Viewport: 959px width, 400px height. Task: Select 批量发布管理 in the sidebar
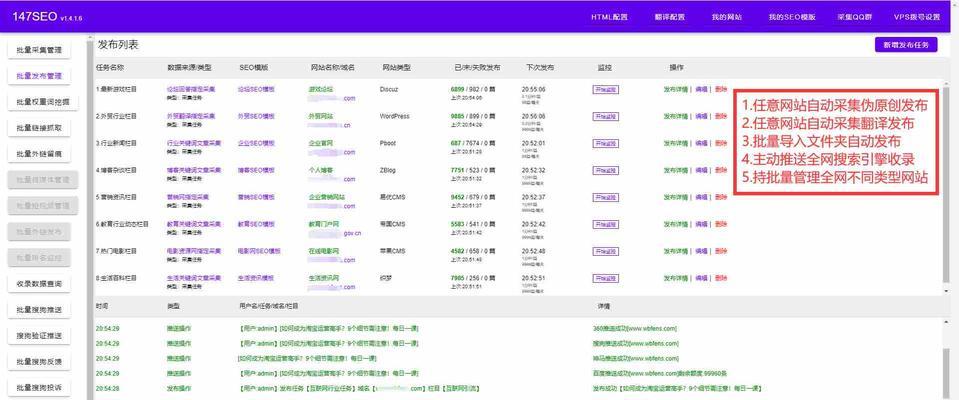[x=39, y=76]
